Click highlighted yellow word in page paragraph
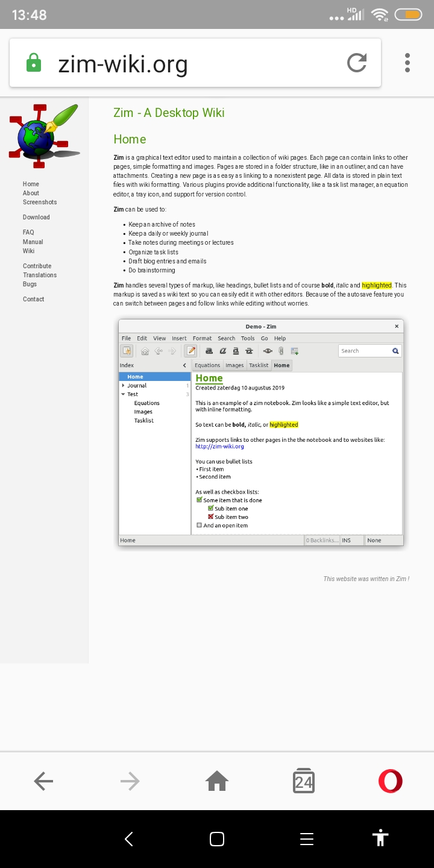The image size is (434, 868). coord(377,285)
